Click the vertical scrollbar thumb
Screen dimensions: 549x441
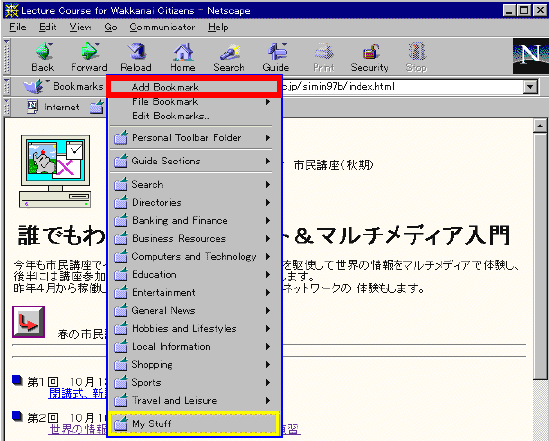click(x=540, y=256)
